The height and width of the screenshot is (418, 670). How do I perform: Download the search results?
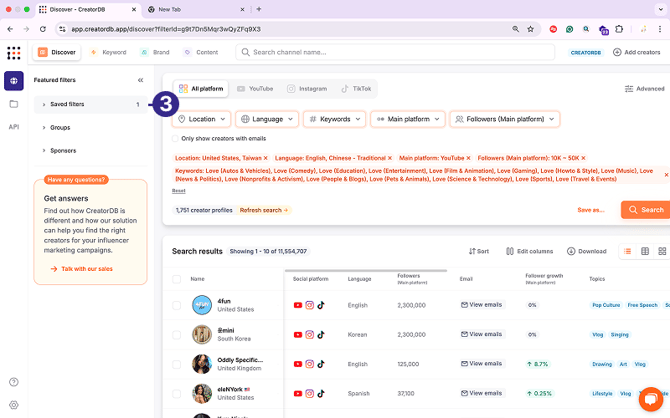tap(587, 251)
